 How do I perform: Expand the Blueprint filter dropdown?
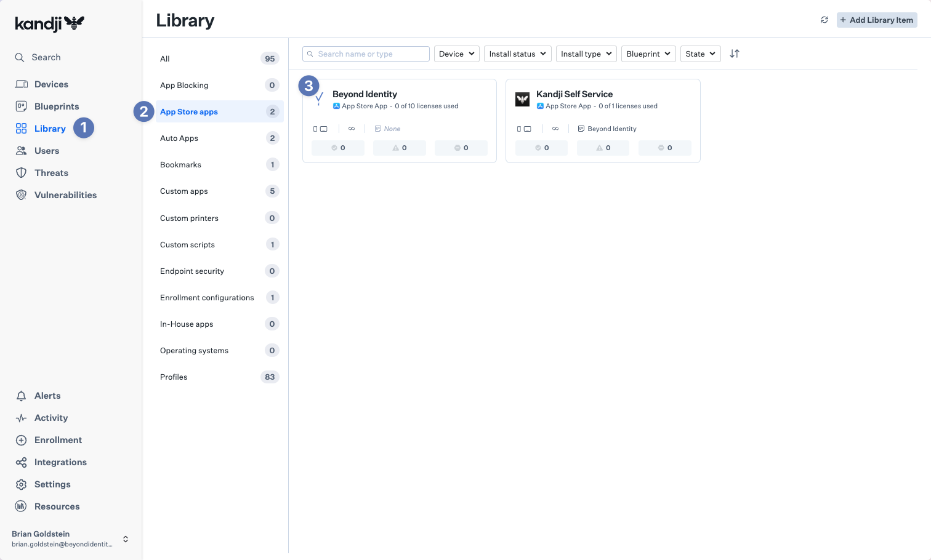(x=648, y=54)
